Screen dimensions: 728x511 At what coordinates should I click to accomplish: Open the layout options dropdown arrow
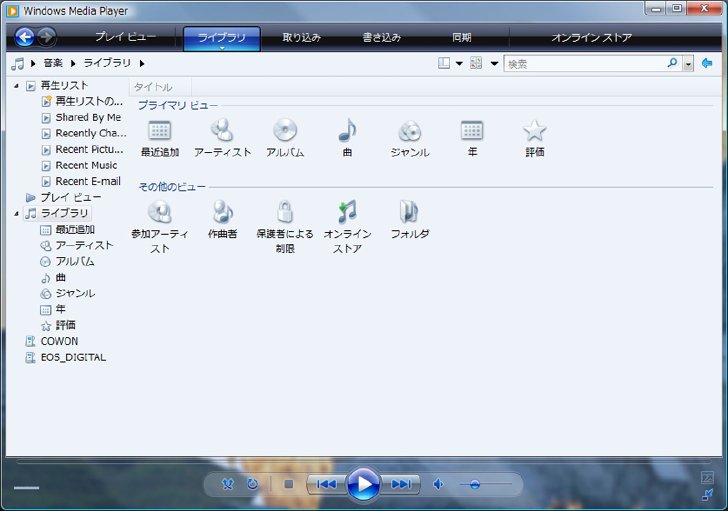[459, 64]
